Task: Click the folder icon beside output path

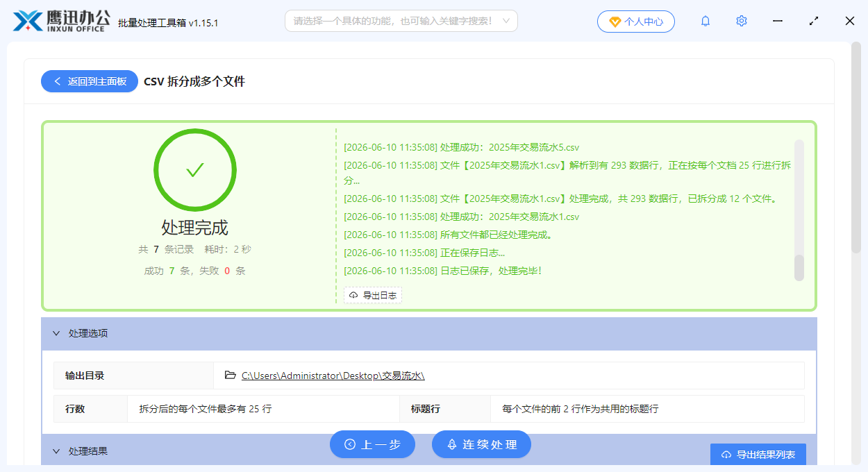Action: tap(231, 376)
